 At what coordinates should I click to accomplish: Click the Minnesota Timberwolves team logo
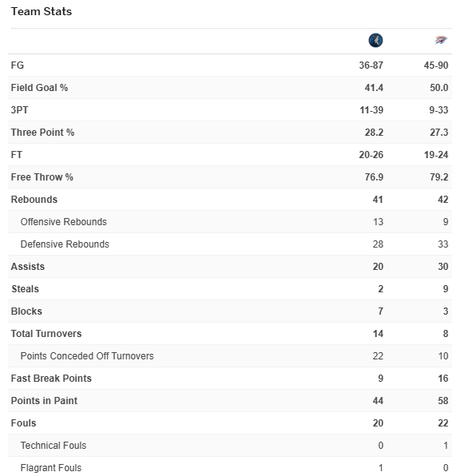click(x=375, y=41)
